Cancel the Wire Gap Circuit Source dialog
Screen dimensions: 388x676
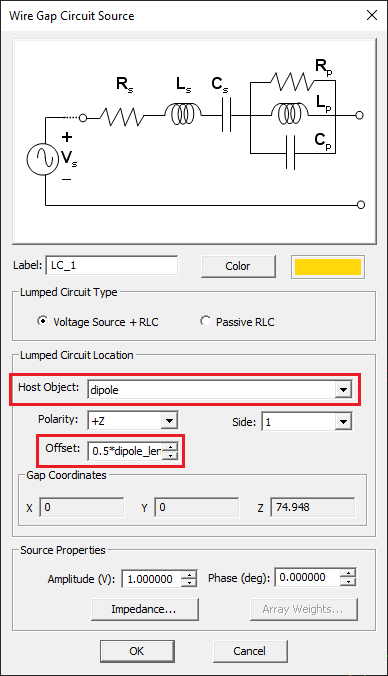click(x=250, y=651)
